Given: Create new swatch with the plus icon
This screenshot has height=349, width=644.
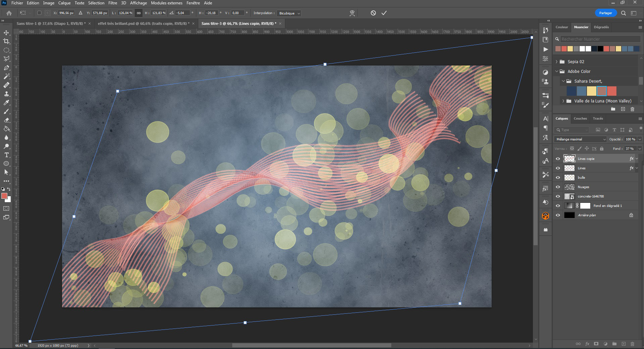Looking at the screenshot, I should pyautogui.click(x=623, y=109).
